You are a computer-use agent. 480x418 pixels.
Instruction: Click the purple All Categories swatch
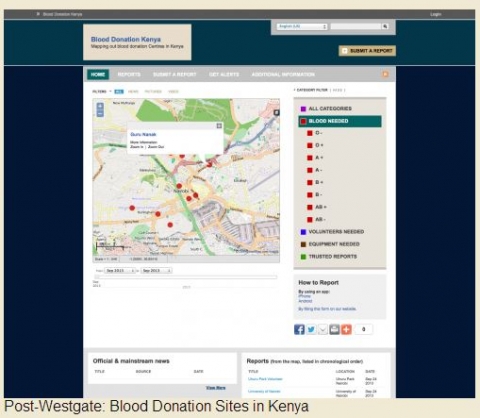(x=303, y=109)
